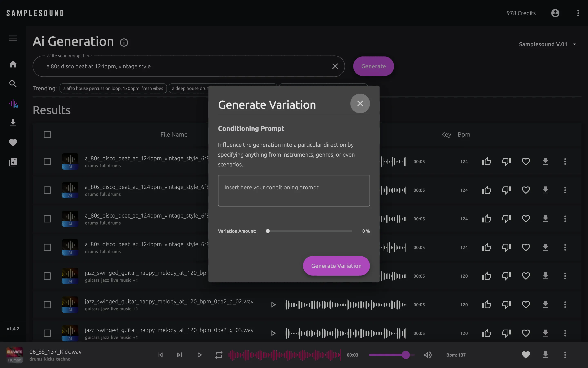Mute the player volume speaker icon

428,355
